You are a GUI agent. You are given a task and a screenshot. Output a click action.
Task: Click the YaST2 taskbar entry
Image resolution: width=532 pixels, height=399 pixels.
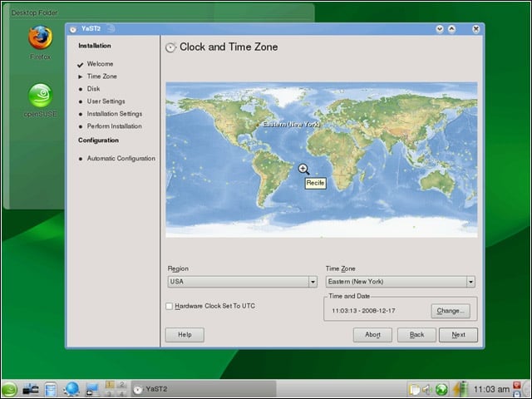coord(204,389)
